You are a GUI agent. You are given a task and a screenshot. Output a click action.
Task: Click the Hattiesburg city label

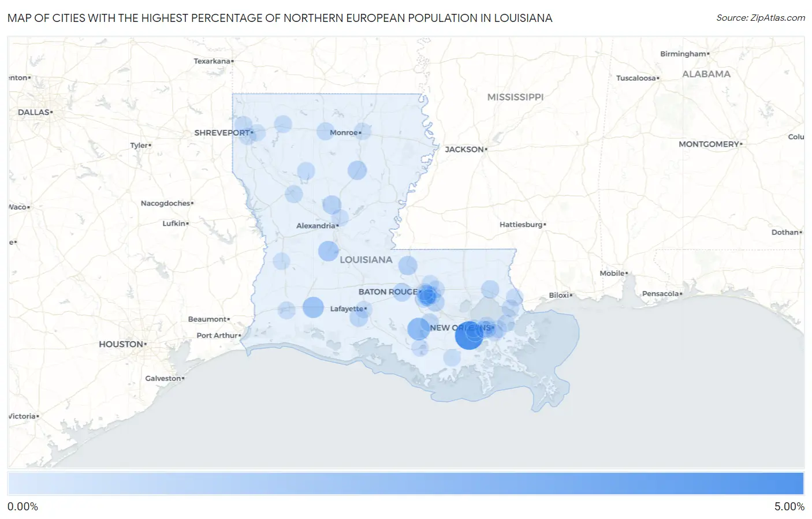(x=521, y=225)
